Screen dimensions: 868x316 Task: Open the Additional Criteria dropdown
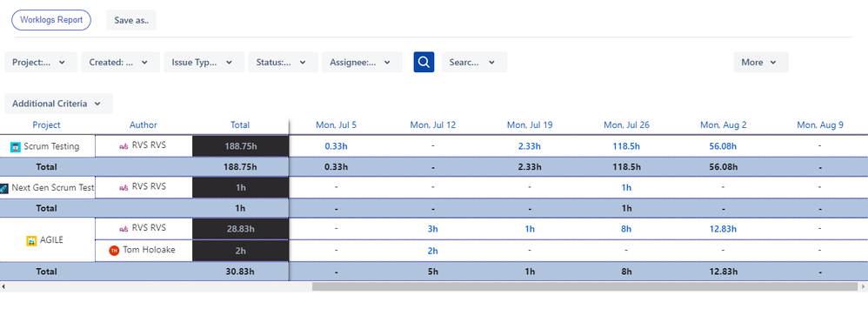pyautogui.click(x=58, y=104)
